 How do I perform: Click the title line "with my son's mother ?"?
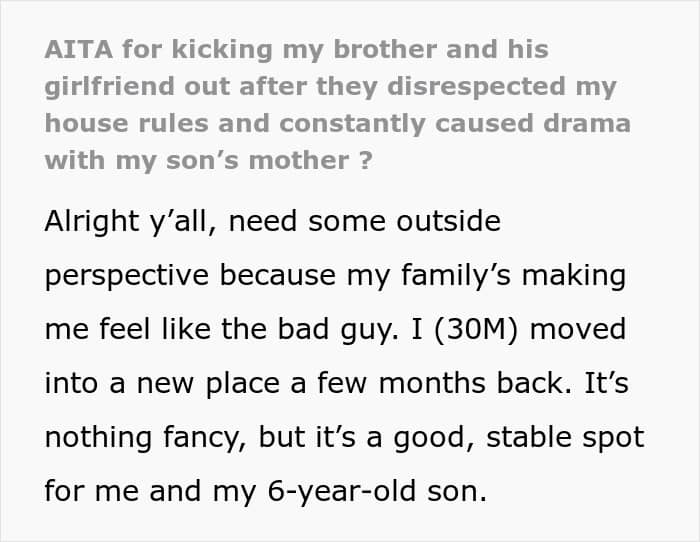(208, 161)
